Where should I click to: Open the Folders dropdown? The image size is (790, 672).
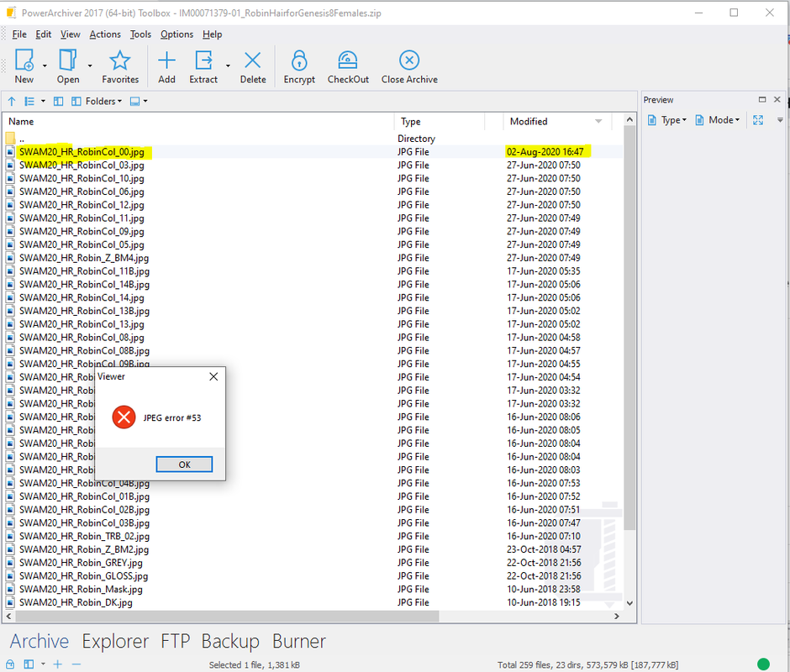click(x=97, y=102)
